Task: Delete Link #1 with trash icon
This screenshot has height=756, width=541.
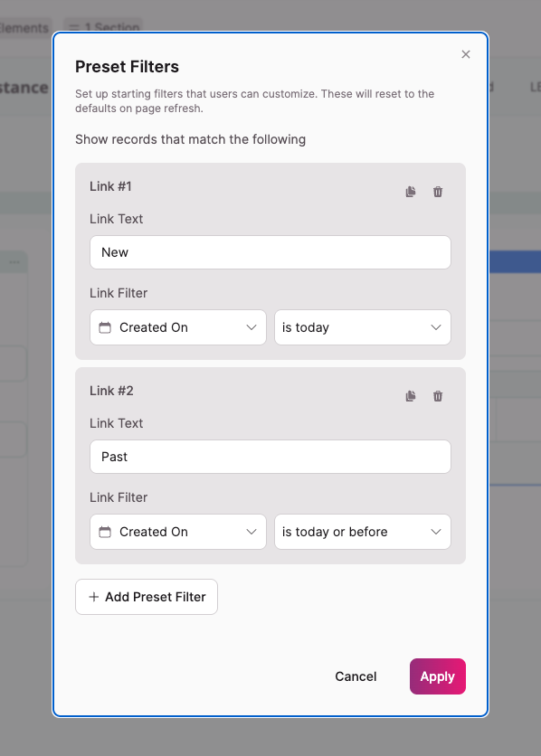Action: point(438,192)
